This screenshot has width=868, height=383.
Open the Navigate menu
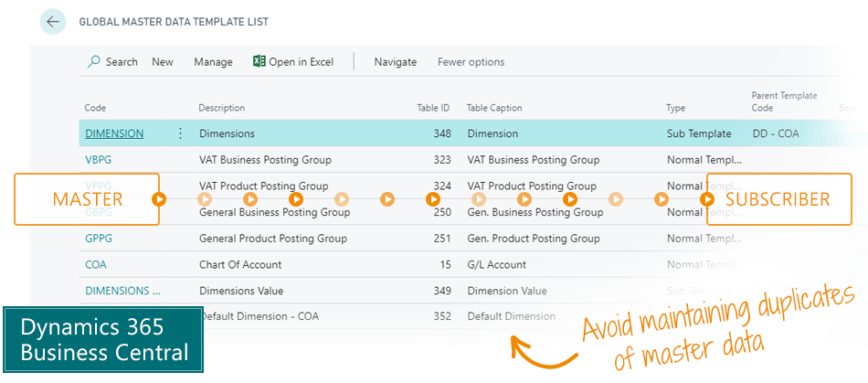(395, 62)
